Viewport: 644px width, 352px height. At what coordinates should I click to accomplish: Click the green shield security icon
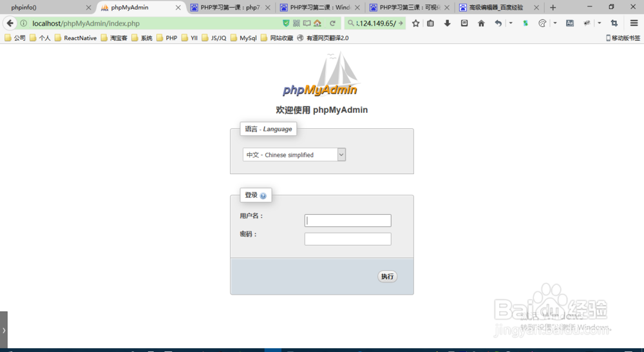click(x=286, y=23)
